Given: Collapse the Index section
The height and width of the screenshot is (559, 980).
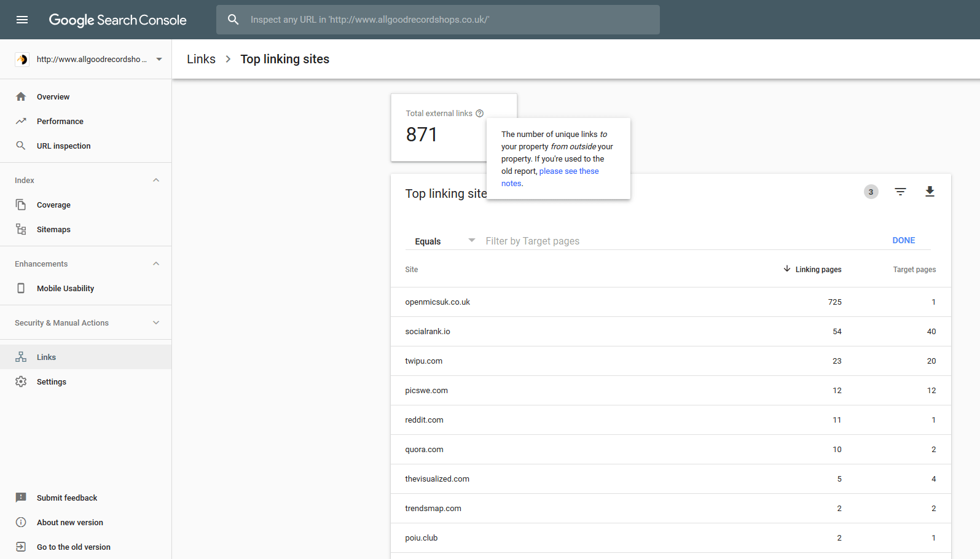Looking at the screenshot, I should (x=156, y=180).
